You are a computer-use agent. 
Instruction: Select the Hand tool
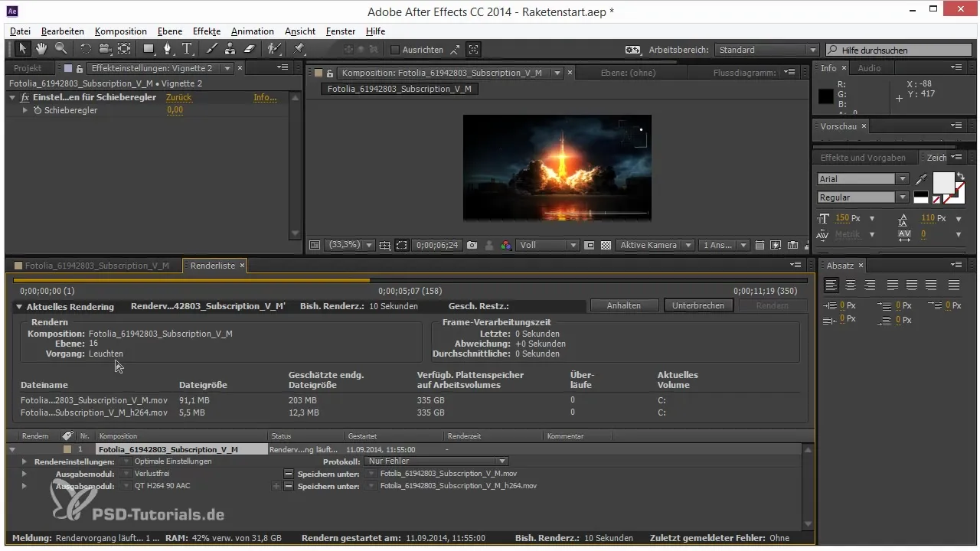pos(41,49)
